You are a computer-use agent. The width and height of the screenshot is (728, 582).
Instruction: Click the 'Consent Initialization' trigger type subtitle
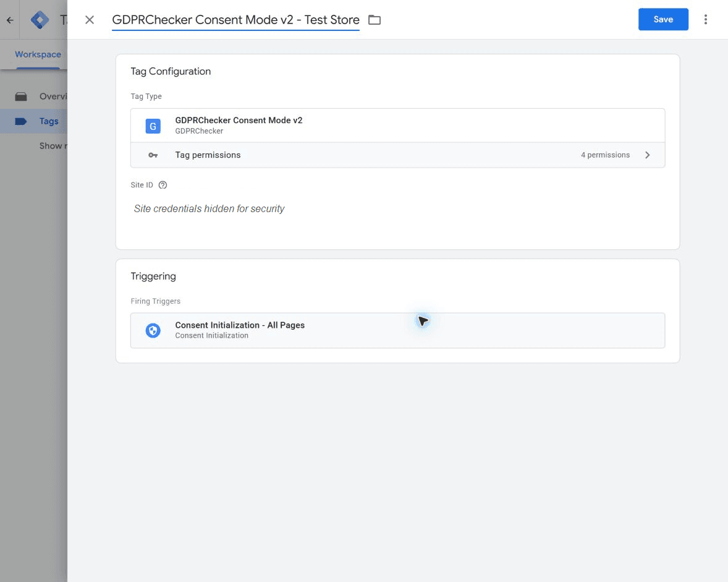coord(212,336)
